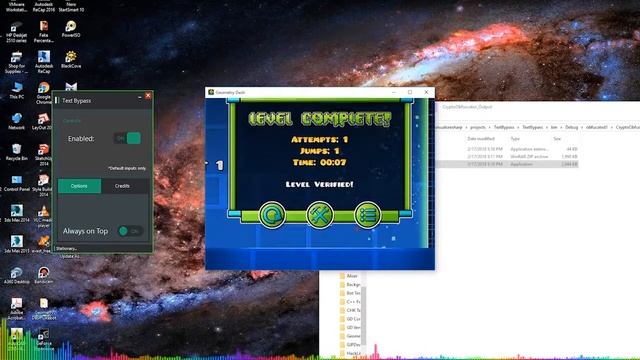
Task: Open the CHK folder in Explorer sidebar
Action: (350, 310)
